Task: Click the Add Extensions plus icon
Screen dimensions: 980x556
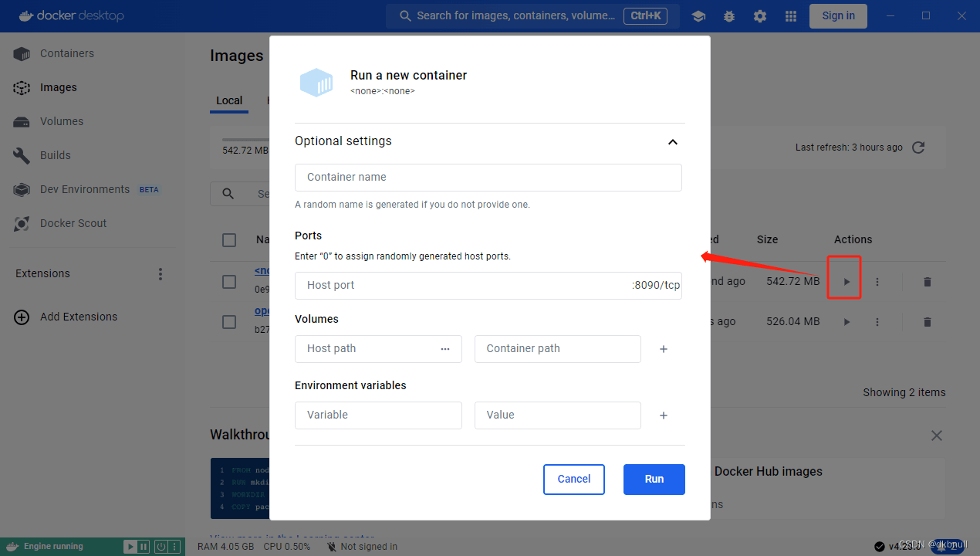Action: (x=22, y=317)
